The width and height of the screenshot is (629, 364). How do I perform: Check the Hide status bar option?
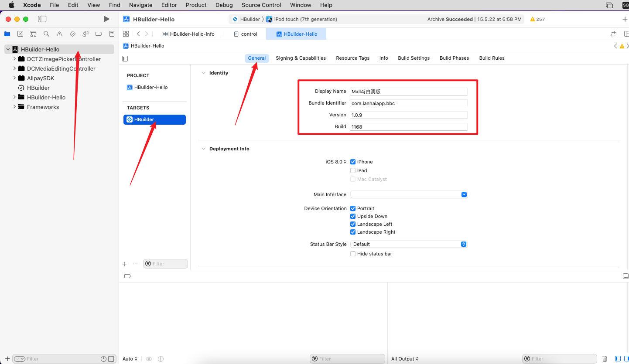pyautogui.click(x=353, y=254)
